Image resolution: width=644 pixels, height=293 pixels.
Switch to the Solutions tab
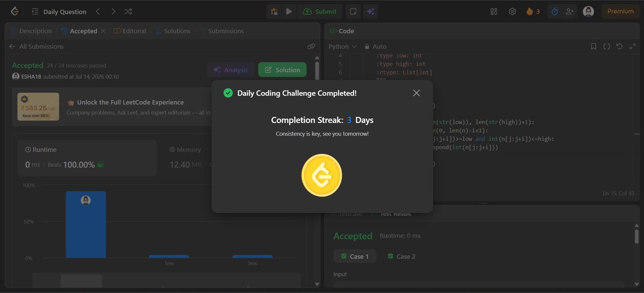pyautogui.click(x=173, y=31)
